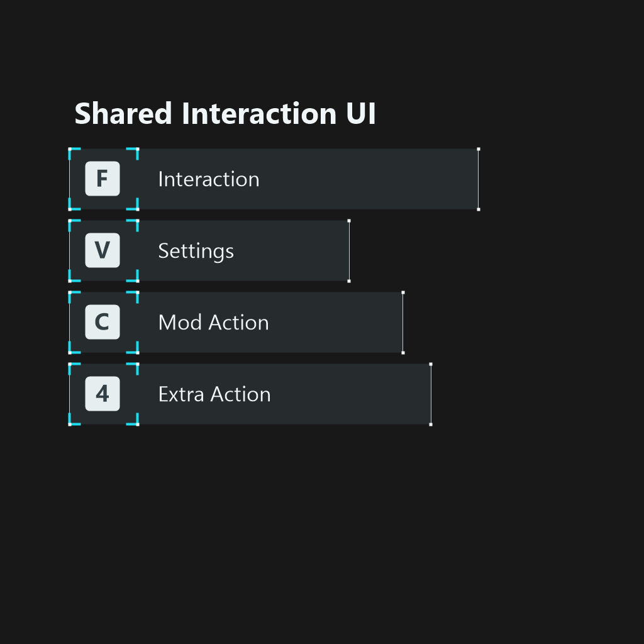
Task: Click the Shared Interaction UI heading
Action: (x=225, y=113)
